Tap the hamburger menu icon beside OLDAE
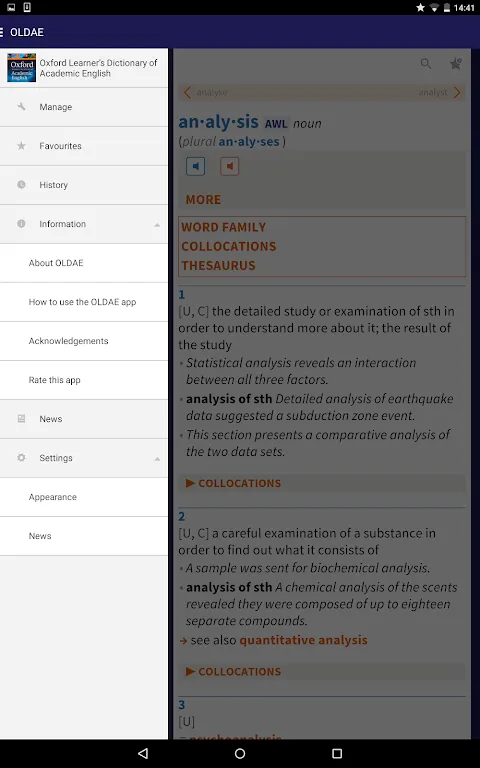This screenshot has width=480, height=768. click(1, 32)
